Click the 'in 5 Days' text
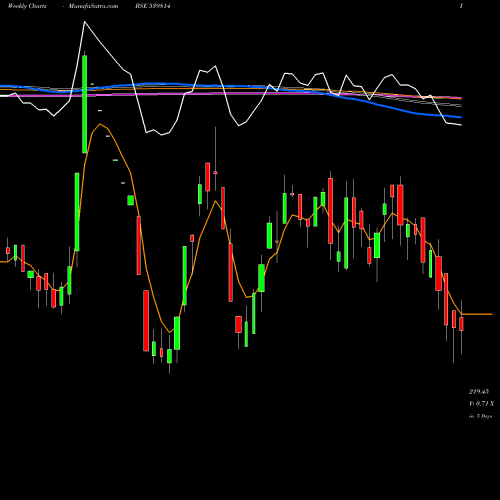Viewport: 500px width, 500px height. [x=480, y=416]
